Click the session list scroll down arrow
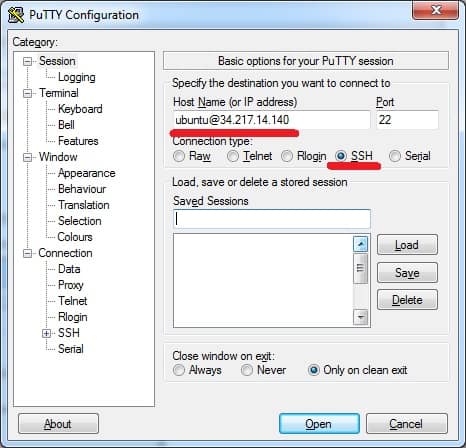466x448 pixels. tap(360, 317)
